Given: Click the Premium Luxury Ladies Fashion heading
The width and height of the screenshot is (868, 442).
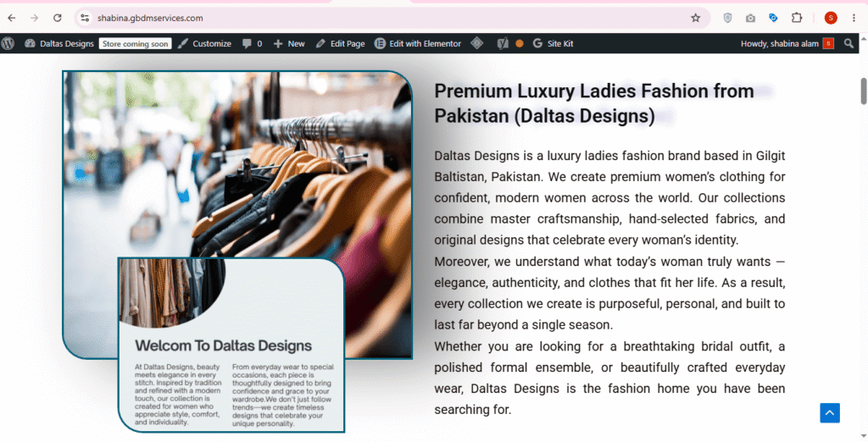Looking at the screenshot, I should click(594, 103).
